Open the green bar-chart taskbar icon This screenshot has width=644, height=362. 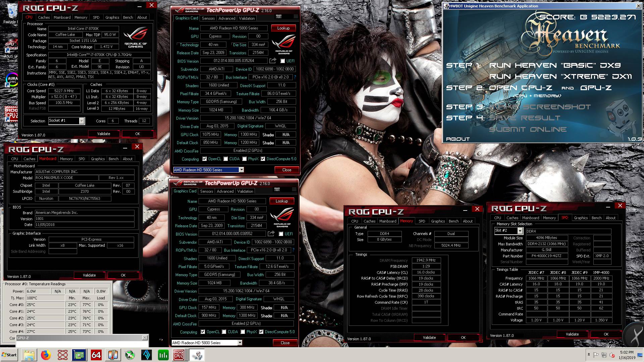(x=163, y=355)
